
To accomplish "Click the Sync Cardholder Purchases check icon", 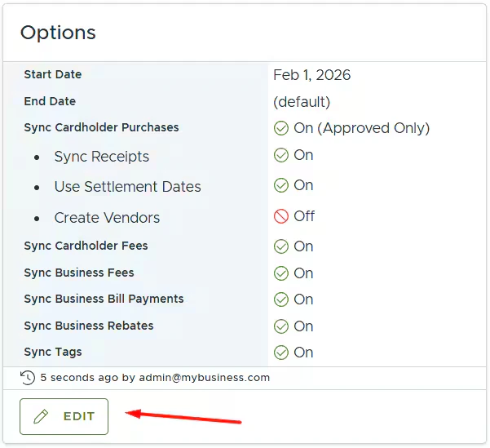I will pos(281,128).
